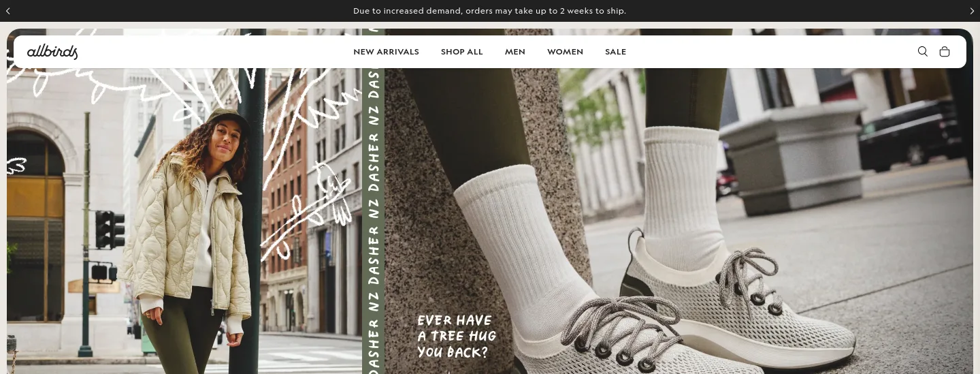Click the shipping delay announcement text
The height and width of the screenshot is (374, 980).
point(489,11)
